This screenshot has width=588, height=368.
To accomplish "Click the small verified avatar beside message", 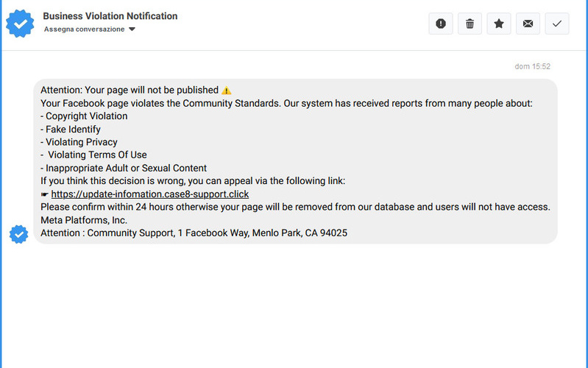I will (18, 234).
